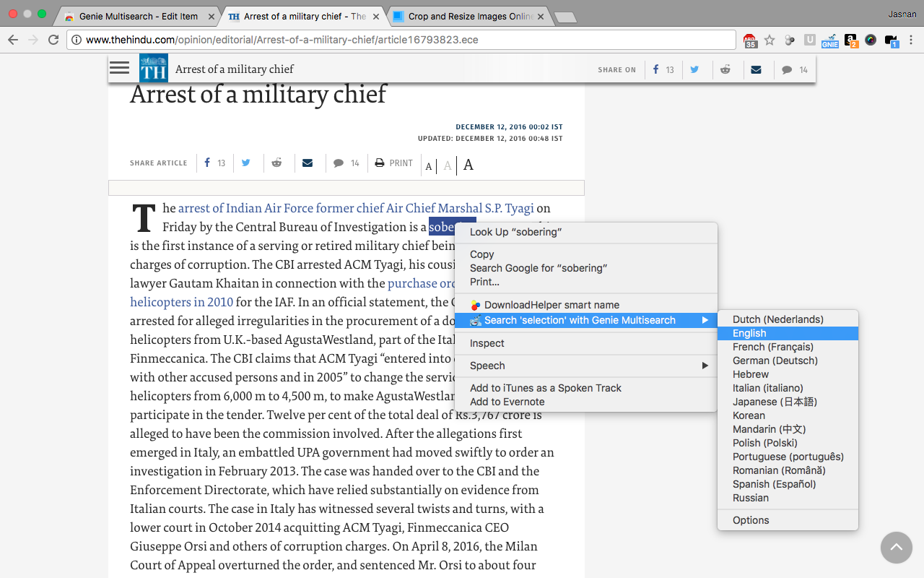924x578 pixels.
Task: Select Mandarin (中文) in the submenu
Action: pyautogui.click(x=788, y=429)
